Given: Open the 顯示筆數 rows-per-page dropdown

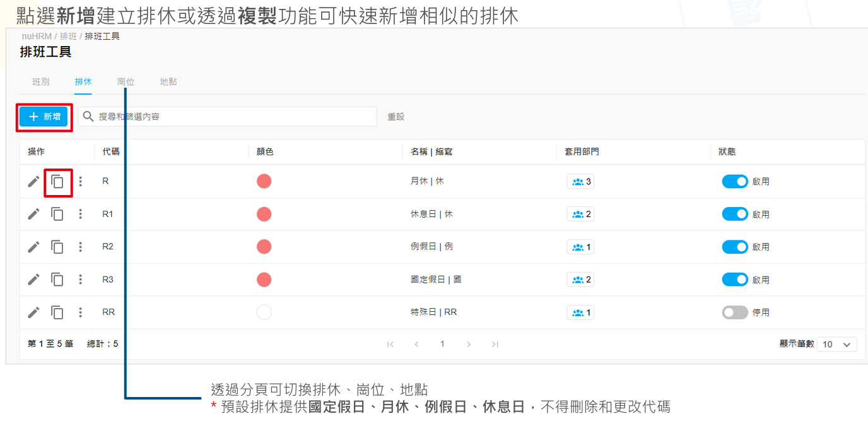Looking at the screenshot, I should coord(836,344).
